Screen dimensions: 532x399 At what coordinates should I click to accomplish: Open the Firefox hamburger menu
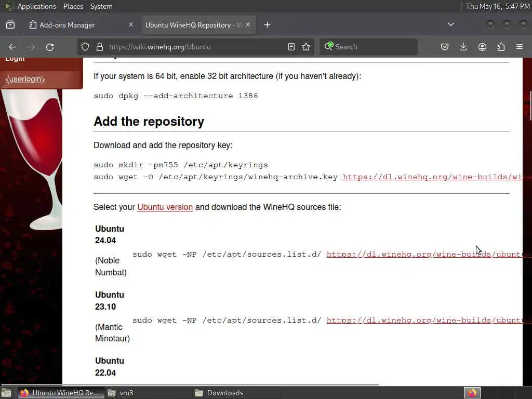[x=520, y=47]
